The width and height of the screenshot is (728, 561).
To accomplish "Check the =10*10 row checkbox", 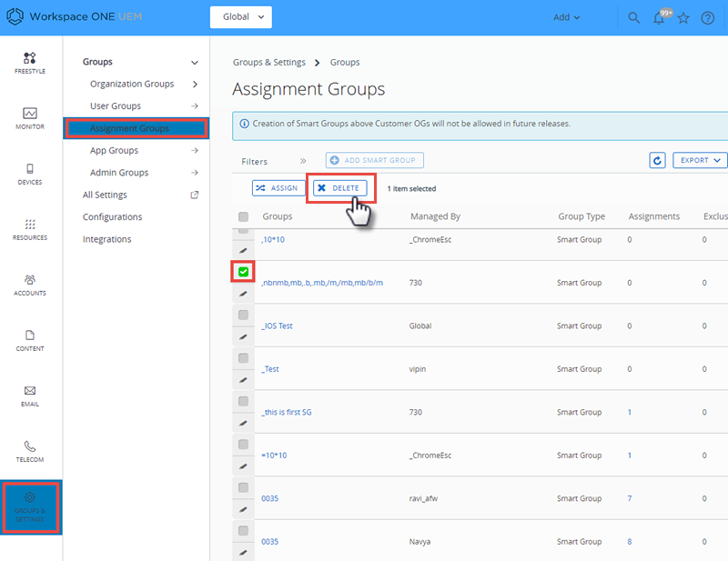I will click(243, 445).
